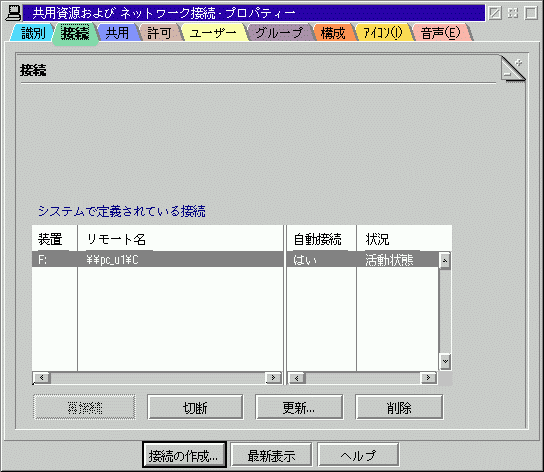
Task: Click the 更新... button
Action: click(x=299, y=407)
